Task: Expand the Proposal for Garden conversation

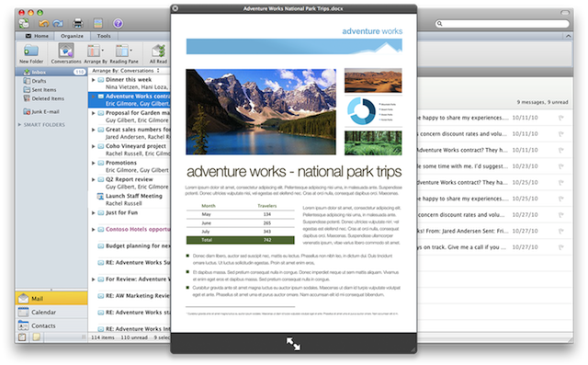Action: click(94, 113)
